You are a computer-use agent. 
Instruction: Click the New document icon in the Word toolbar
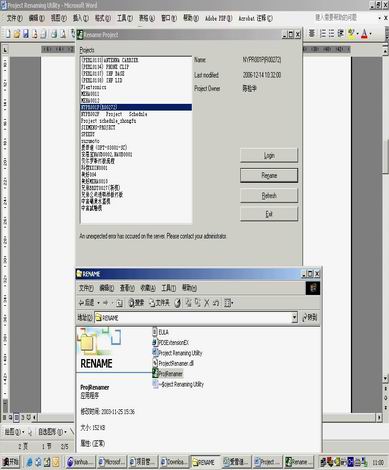(8, 34)
